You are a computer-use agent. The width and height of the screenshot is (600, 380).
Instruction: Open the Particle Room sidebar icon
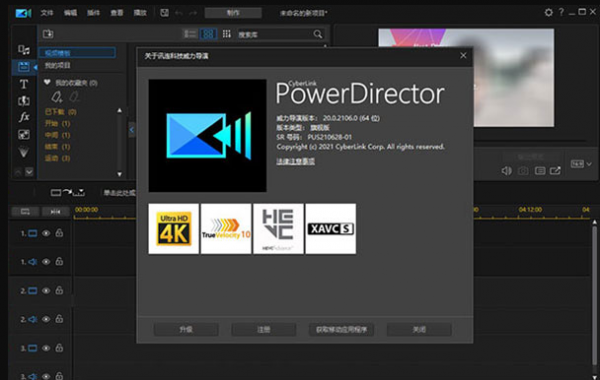[24, 152]
